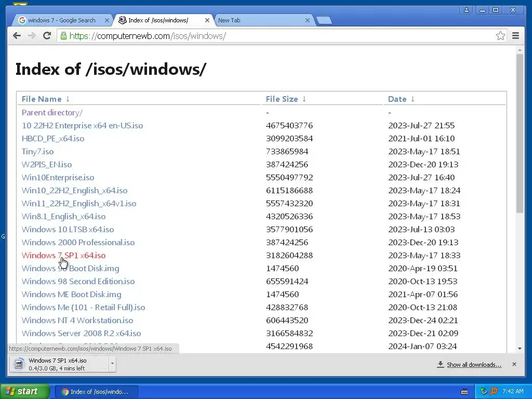Click the date 2023-Jul-27 21:55
532x399 pixels.
[x=421, y=126]
